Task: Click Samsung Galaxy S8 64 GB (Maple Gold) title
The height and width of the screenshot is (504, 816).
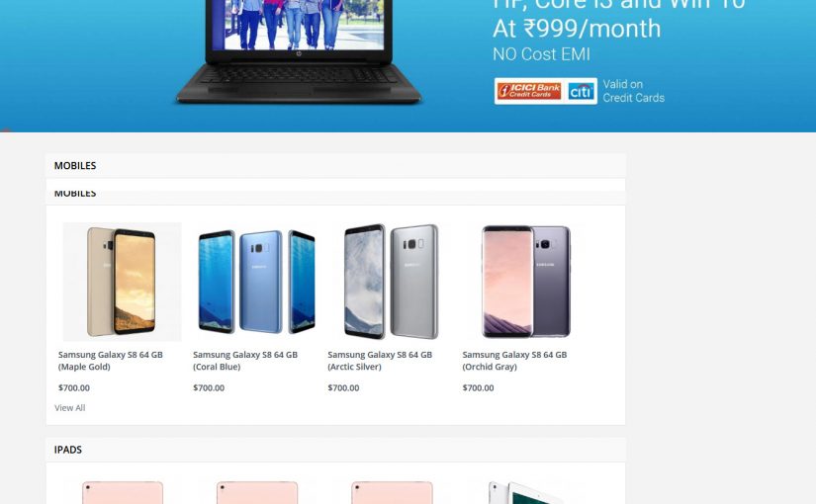Action: coord(111,361)
